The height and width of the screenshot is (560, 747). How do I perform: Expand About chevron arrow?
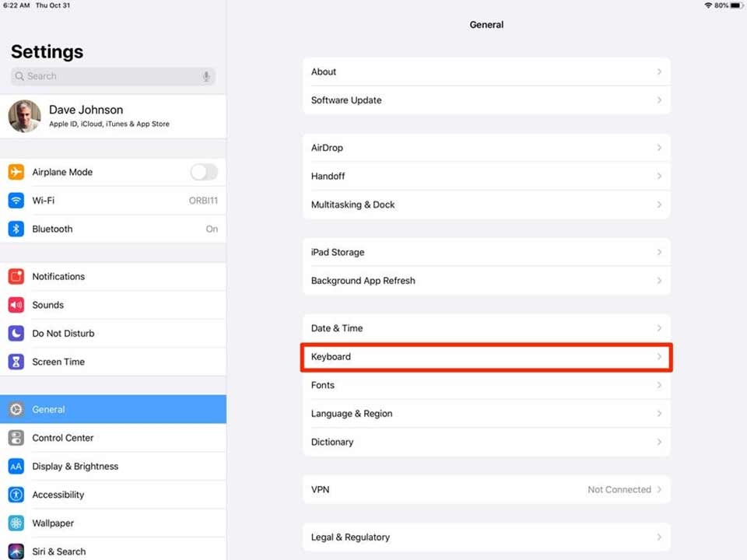(659, 72)
